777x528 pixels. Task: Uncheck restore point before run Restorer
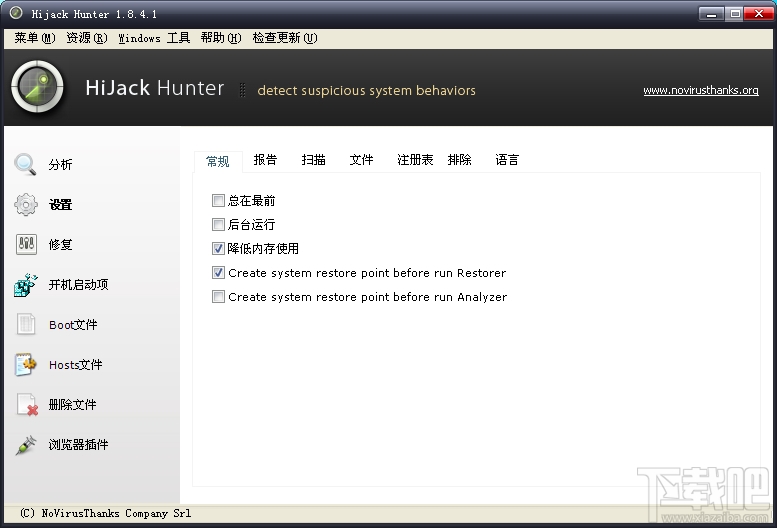pos(218,272)
